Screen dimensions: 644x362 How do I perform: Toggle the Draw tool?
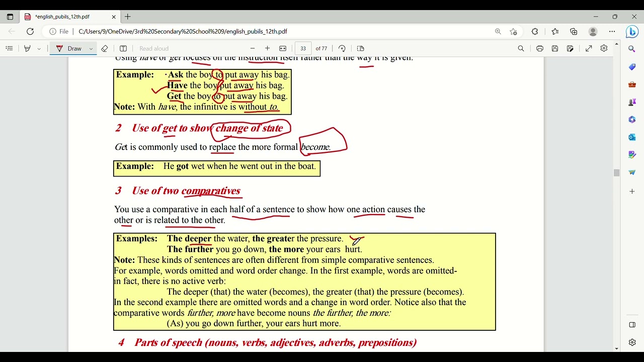pyautogui.click(x=69, y=48)
